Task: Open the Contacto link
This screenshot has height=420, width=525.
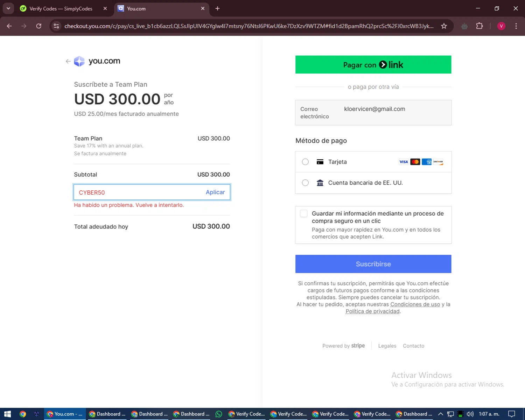Action: pyautogui.click(x=413, y=346)
